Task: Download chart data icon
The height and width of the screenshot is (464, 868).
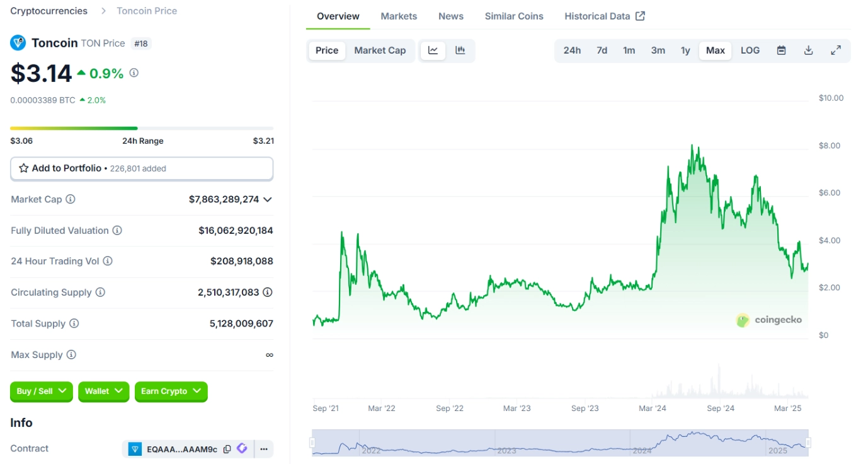Action: click(809, 50)
